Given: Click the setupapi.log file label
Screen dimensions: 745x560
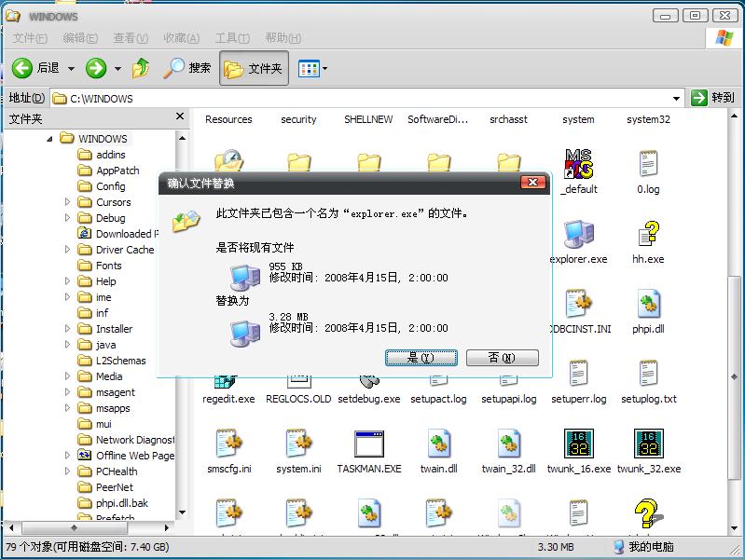Looking at the screenshot, I should pyautogui.click(x=508, y=399).
